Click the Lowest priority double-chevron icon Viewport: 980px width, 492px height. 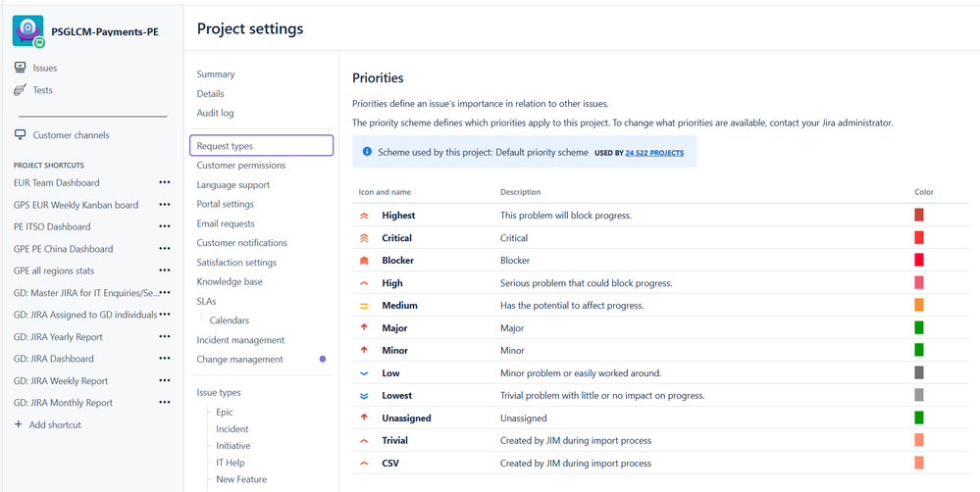(x=365, y=396)
